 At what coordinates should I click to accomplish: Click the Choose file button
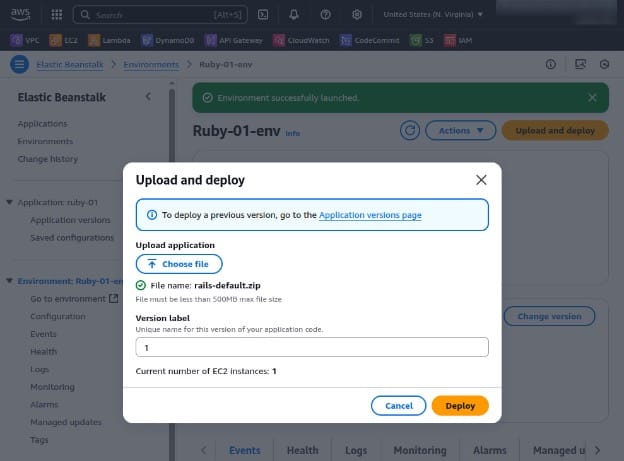tap(179, 264)
